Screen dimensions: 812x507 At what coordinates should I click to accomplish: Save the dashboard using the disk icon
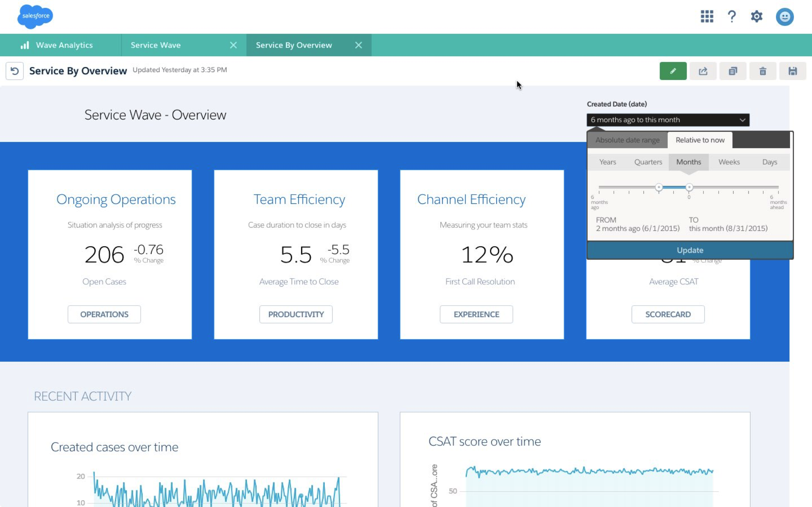pos(793,71)
